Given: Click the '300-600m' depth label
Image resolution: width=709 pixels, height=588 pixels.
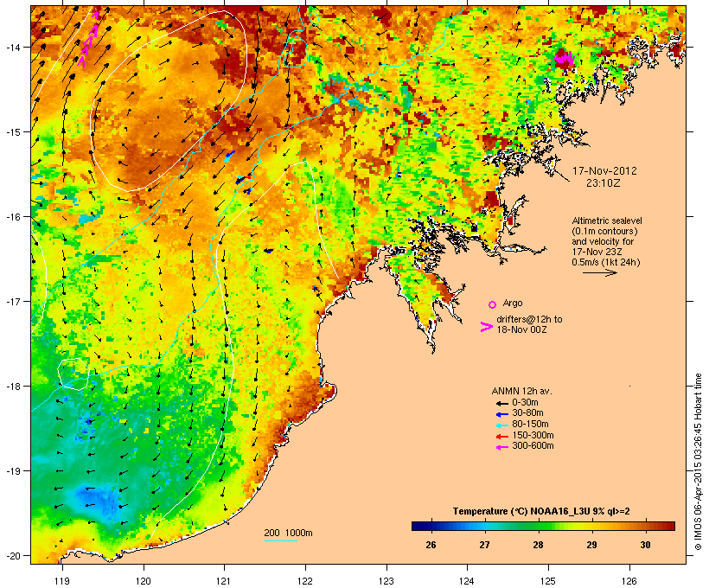Looking at the screenshot, I should click(x=533, y=446).
